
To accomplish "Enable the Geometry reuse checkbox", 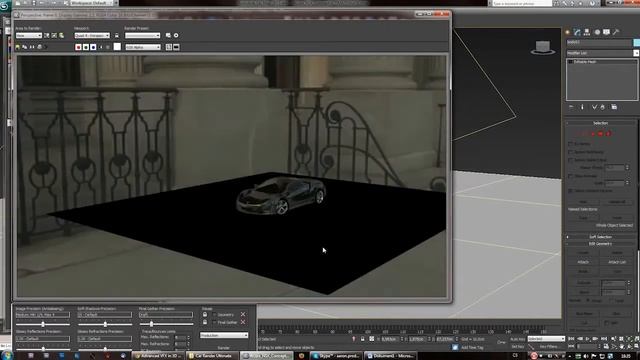I will click(214, 315).
